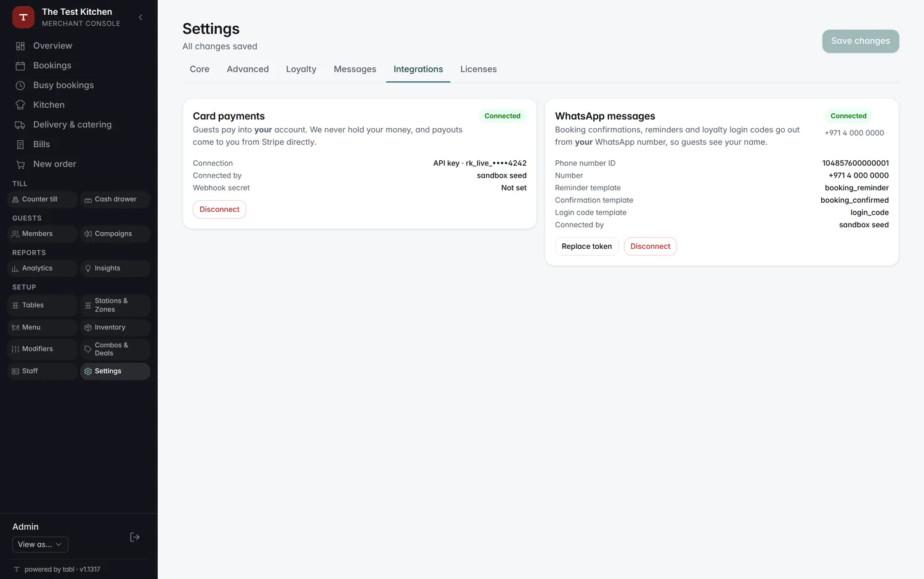
Task: Click the Bookings calendar icon
Action: point(20,66)
